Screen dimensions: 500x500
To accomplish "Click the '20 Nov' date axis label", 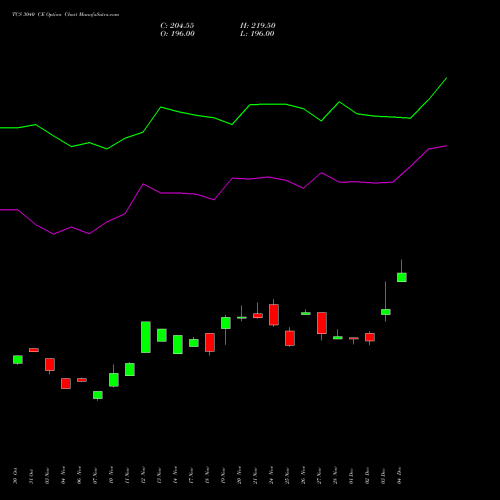I will point(239,475).
